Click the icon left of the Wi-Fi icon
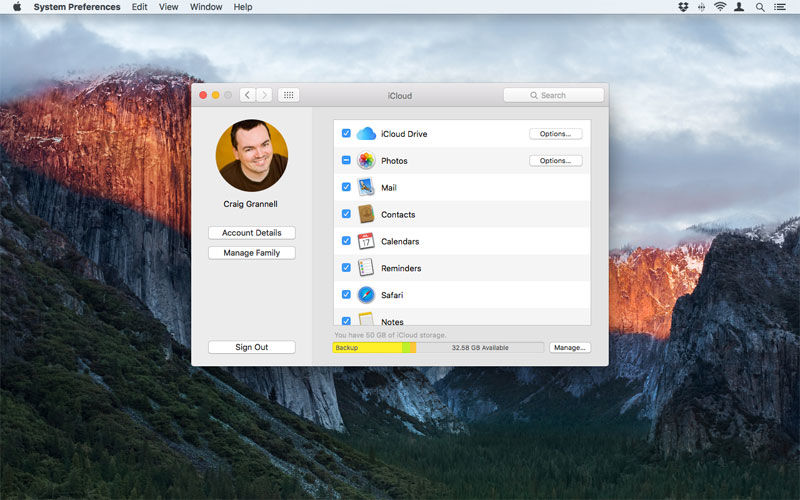This screenshot has width=800, height=500. (702, 7)
